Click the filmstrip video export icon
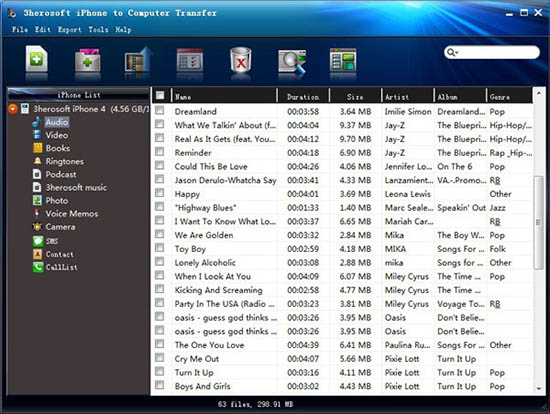 point(138,59)
